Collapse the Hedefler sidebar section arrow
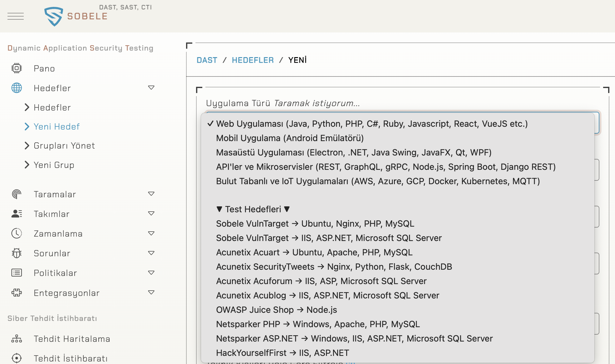 tap(151, 88)
